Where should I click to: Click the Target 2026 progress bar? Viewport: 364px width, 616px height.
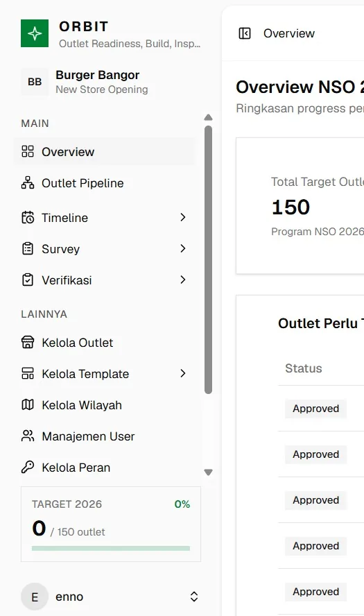[111, 548]
